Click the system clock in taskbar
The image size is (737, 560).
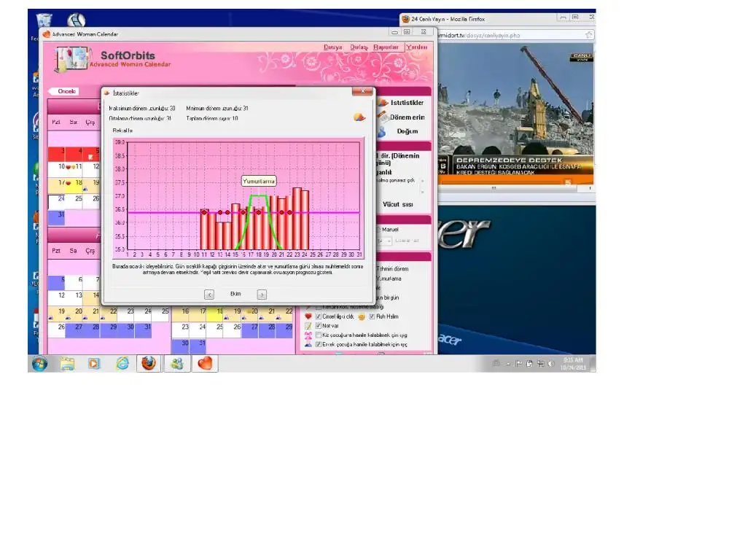pyautogui.click(x=573, y=363)
